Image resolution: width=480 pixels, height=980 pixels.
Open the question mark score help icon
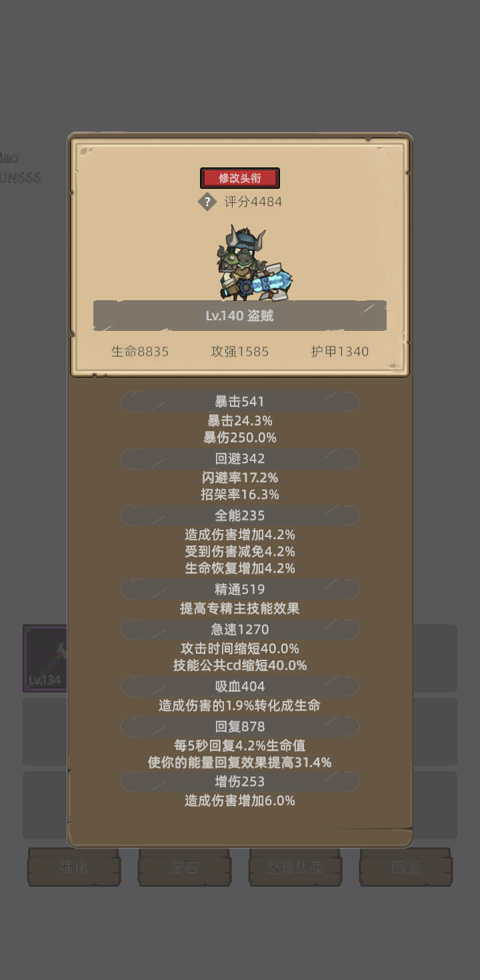tap(207, 201)
